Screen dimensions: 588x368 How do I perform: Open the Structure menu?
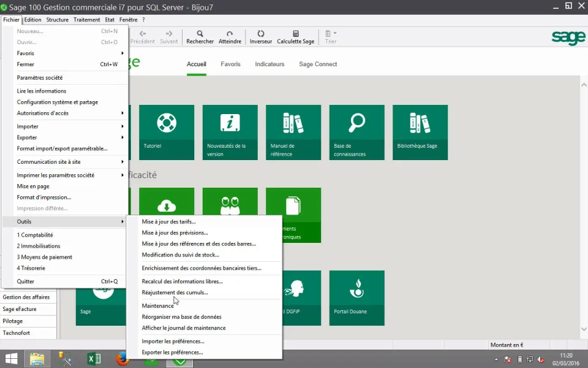pyautogui.click(x=58, y=20)
